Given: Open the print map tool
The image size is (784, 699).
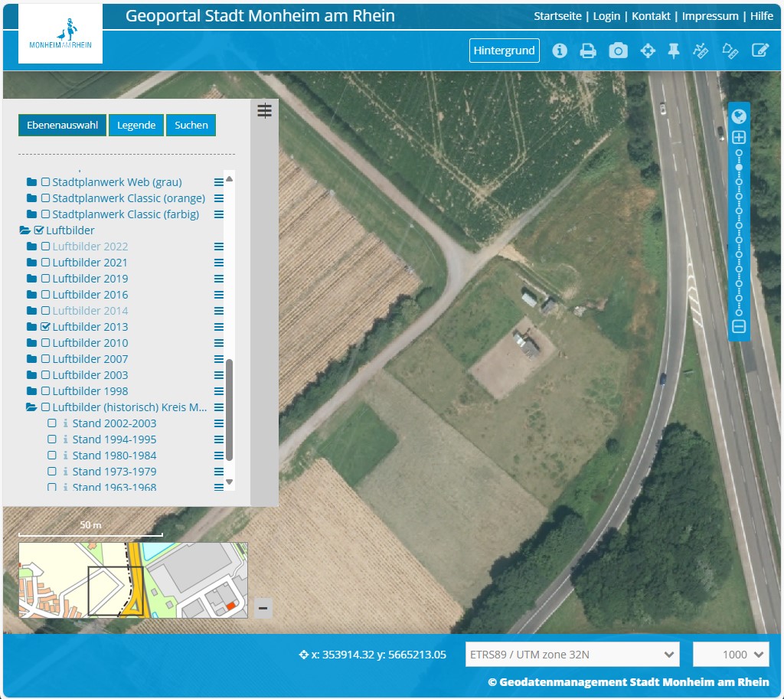Looking at the screenshot, I should (x=588, y=51).
